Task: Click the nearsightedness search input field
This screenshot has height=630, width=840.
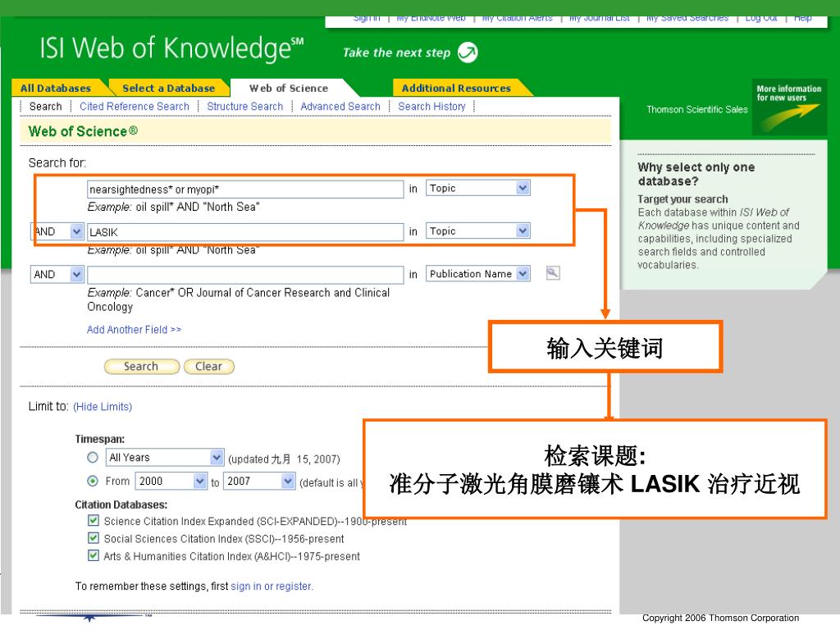Action: (x=245, y=189)
